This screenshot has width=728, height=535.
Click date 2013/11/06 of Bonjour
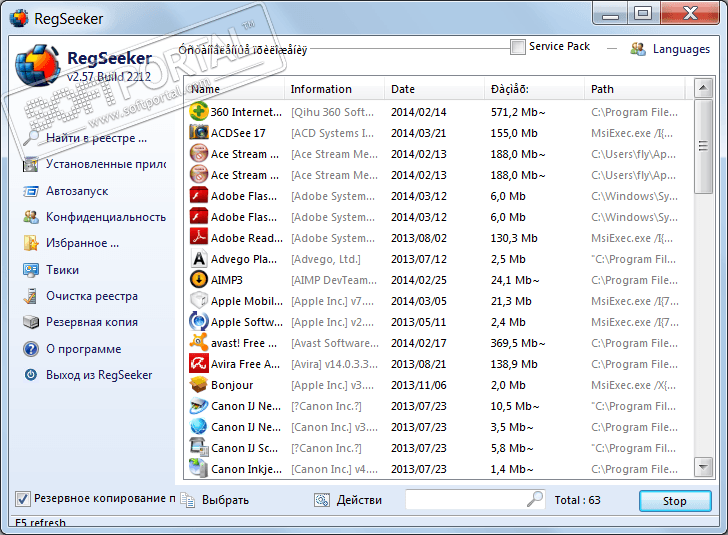pyautogui.click(x=418, y=385)
